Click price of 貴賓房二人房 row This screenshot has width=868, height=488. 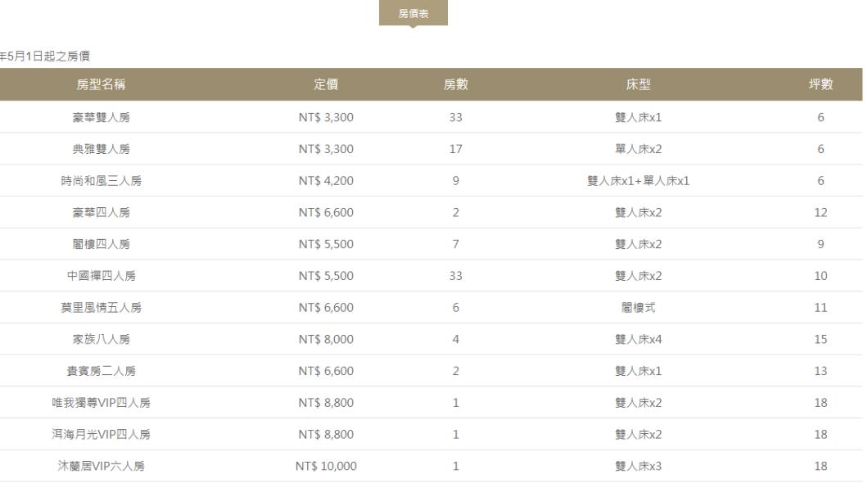[x=326, y=371]
